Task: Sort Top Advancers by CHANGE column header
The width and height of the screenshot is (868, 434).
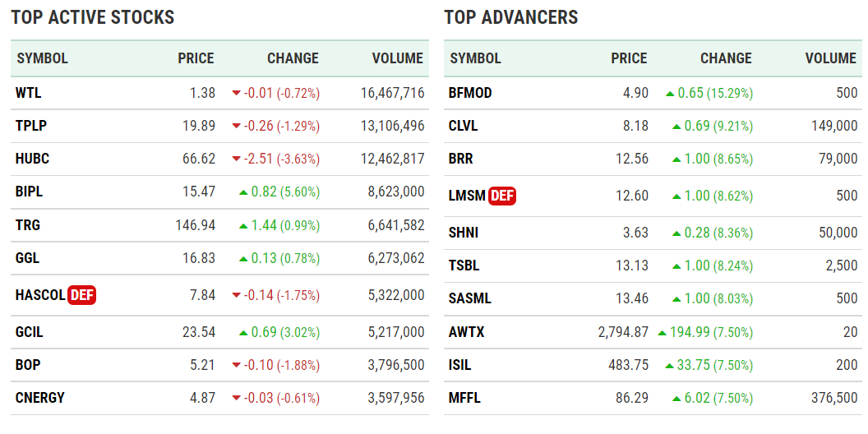Action: [x=726, y=58]
